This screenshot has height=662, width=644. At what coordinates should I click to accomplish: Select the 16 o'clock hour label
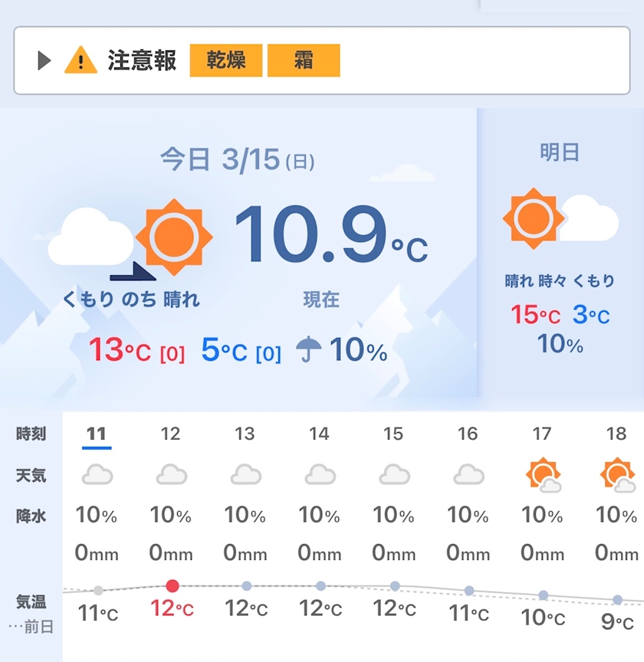click(468, 434)
